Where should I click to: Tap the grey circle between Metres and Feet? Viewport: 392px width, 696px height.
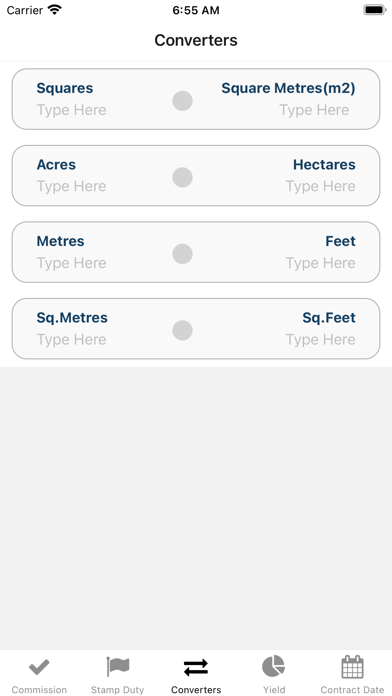(182, 253)
